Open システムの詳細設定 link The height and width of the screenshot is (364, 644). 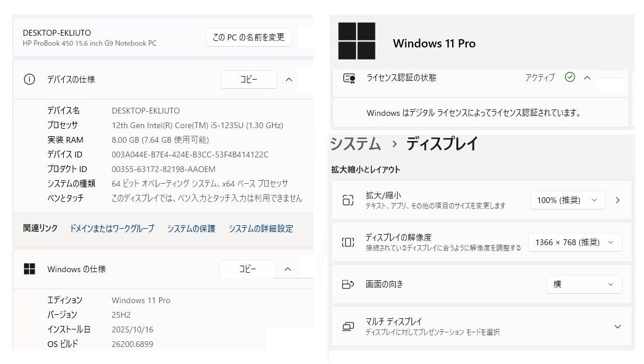coord(261,228)
